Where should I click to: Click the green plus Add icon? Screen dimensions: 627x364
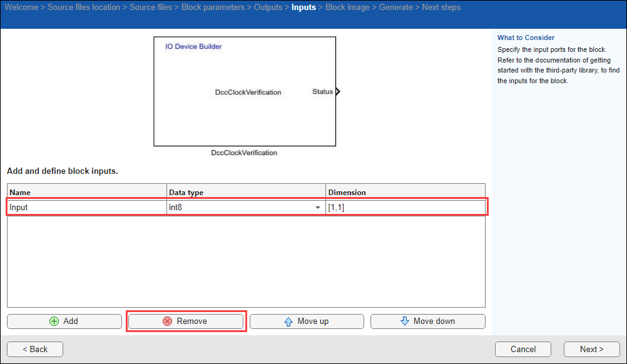click(54, 321)
